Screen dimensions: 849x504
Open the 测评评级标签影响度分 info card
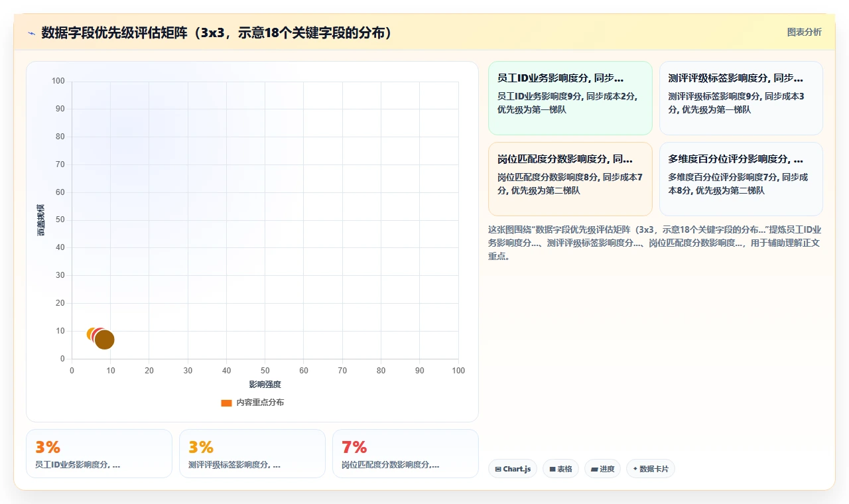click(x=741, y=98)
